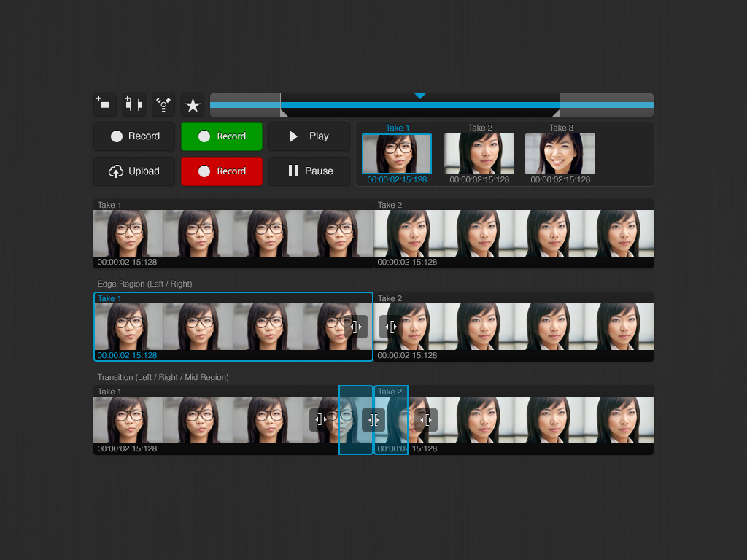Select the Take 1 clip in the top filmstrip
The image size is (747, 560).
coord(233,233)
